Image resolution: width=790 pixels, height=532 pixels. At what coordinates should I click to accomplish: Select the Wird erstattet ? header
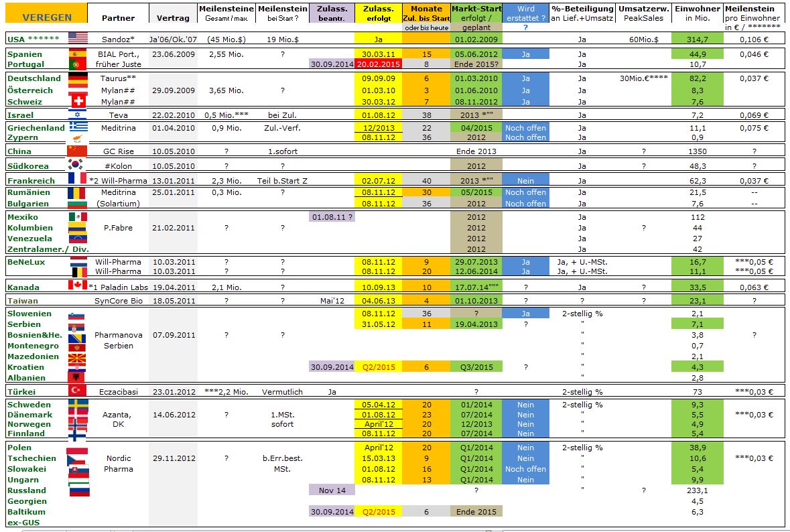pyautogui.click(x=525, y=13)
